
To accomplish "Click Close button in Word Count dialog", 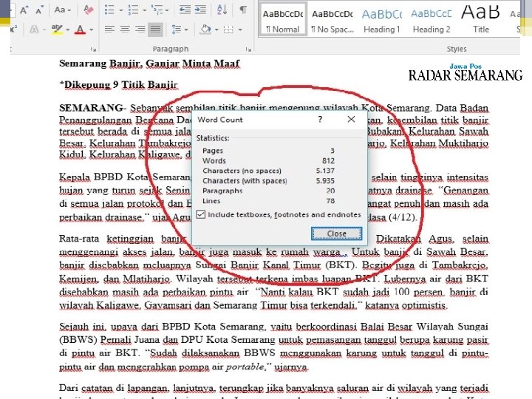I will click(x=337, y=233).
